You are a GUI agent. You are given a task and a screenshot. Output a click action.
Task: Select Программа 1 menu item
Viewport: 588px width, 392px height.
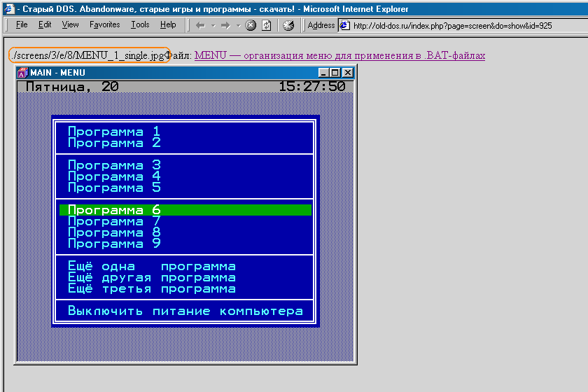(114, 132)
